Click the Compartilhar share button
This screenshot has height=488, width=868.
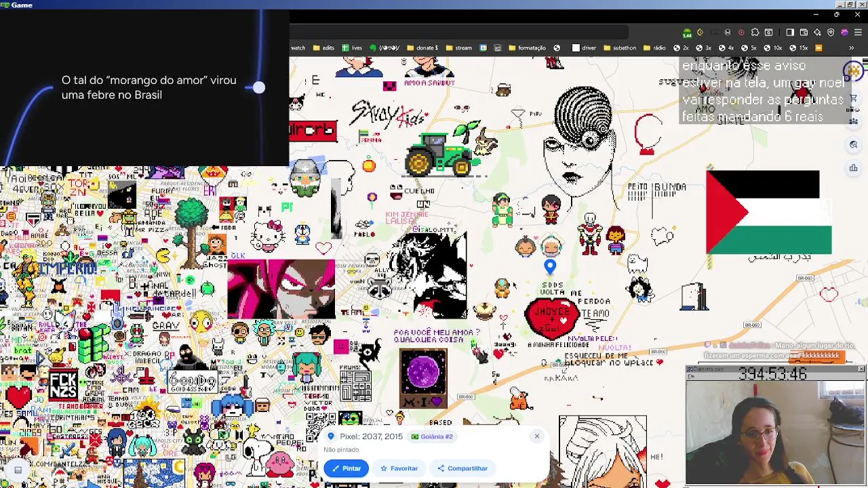[462, 468]
